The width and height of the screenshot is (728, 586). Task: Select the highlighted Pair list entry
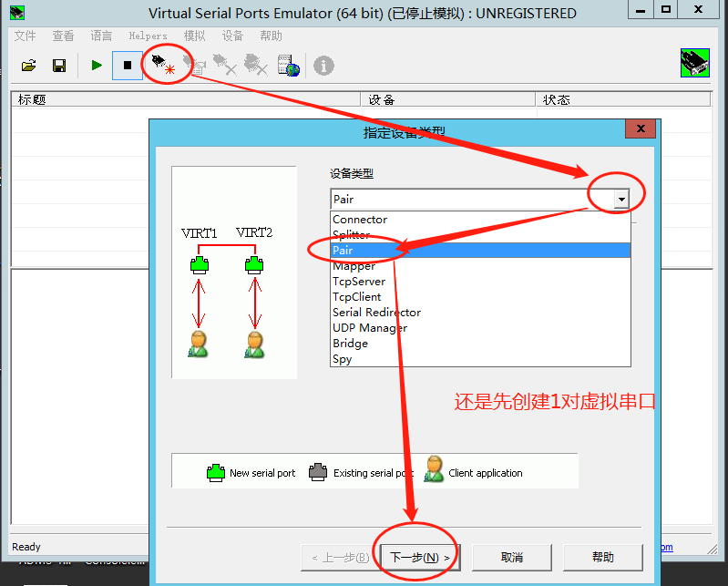480,251
